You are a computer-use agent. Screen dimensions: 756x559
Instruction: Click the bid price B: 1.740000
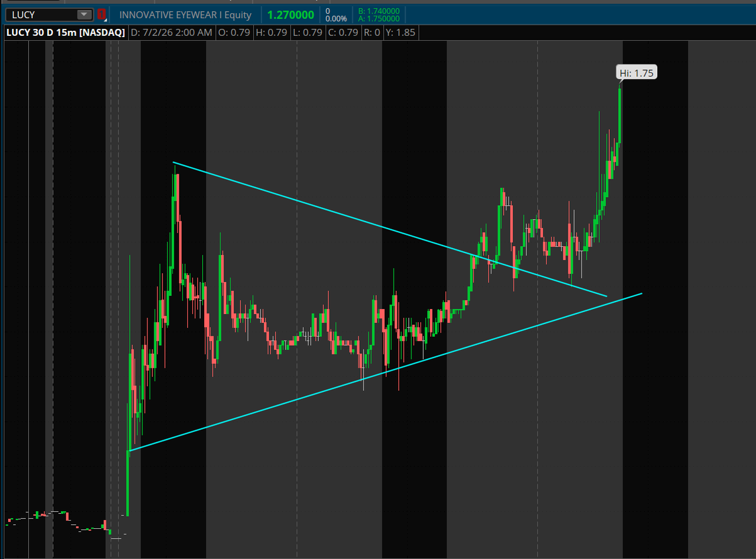(379, 11)
